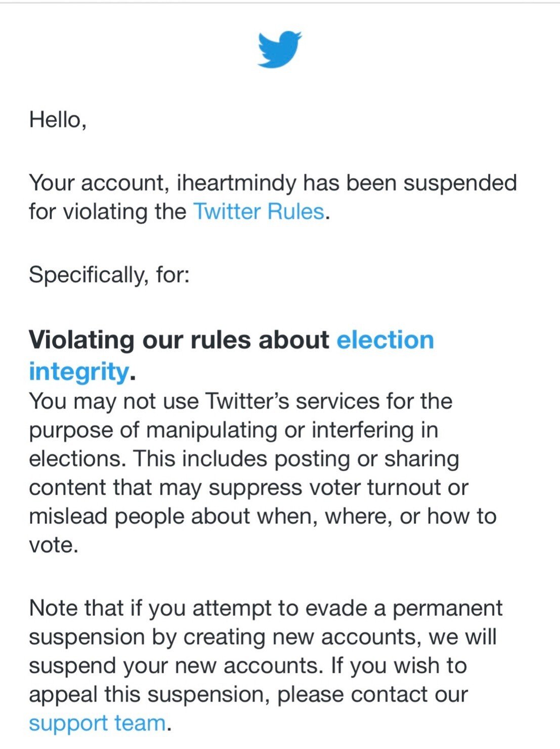
Task: Click the text 'This includes posting or sharing'
Action: (x=296, y=459)
